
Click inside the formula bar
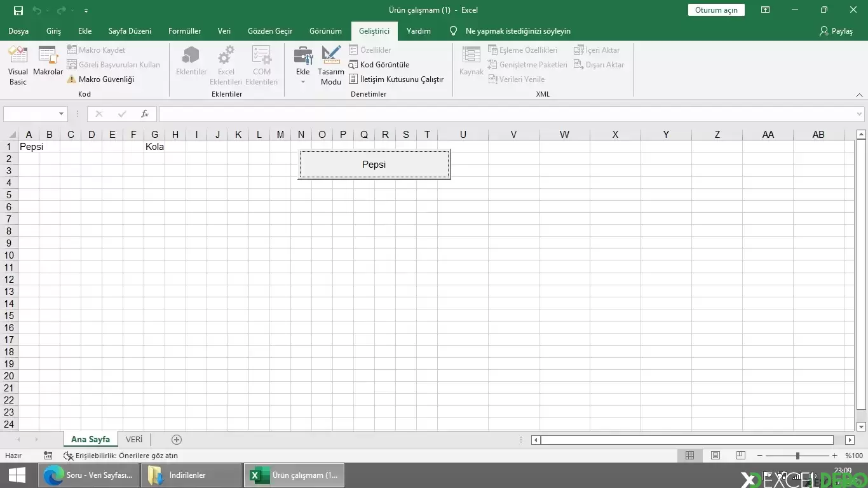click(506, 114)
